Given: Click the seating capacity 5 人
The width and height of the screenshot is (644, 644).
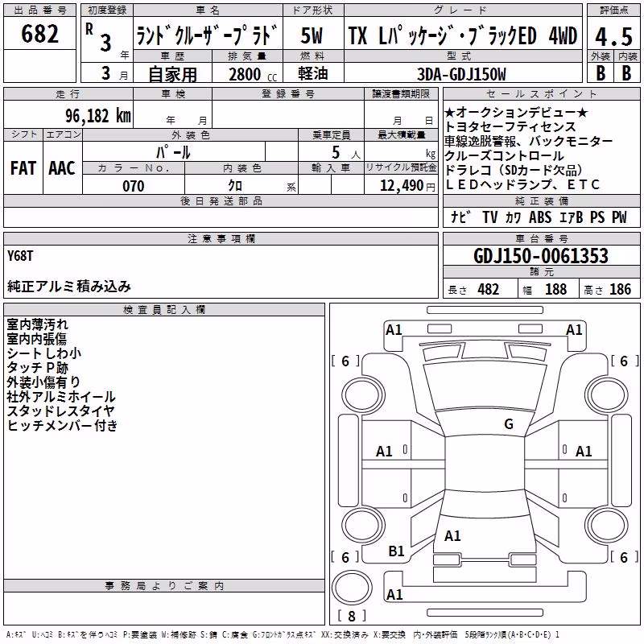Looking at the screenshot, I should pyautogui.click(x=346, y=153).
